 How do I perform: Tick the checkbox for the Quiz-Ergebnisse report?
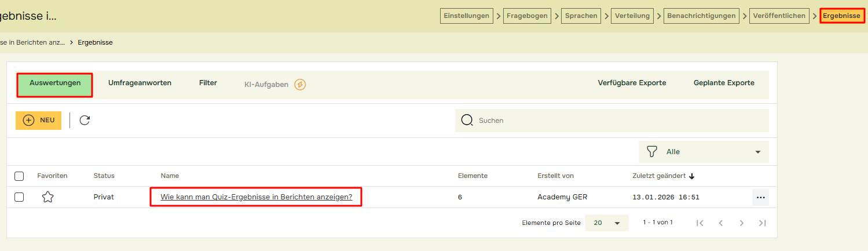click(x=19, y=197)
